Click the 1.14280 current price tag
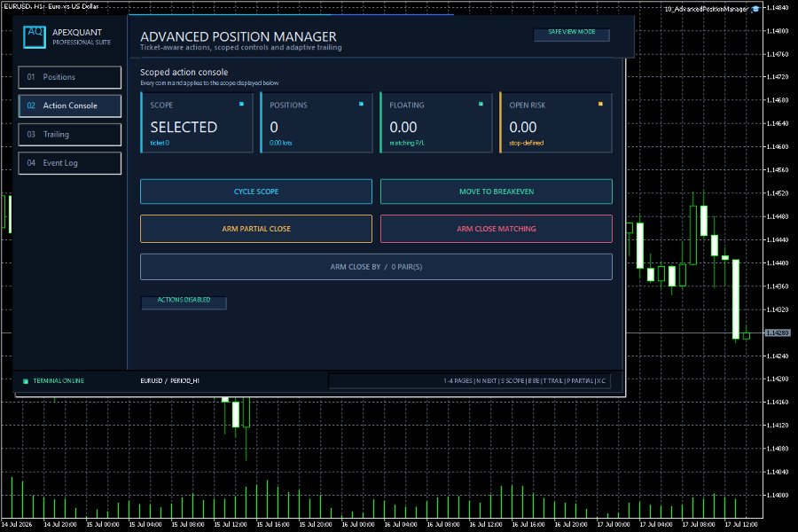This screenshot has height=532, width=798. pos(778,333)
